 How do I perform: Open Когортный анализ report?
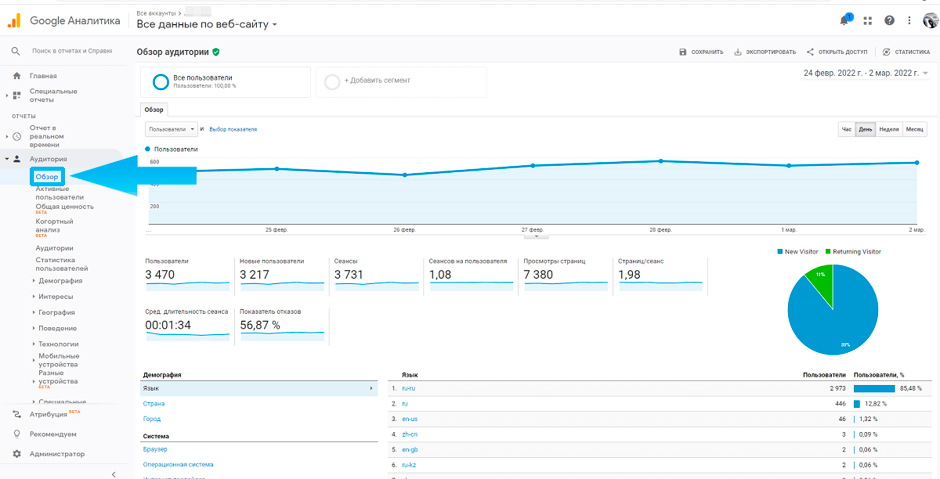point(54,225)
